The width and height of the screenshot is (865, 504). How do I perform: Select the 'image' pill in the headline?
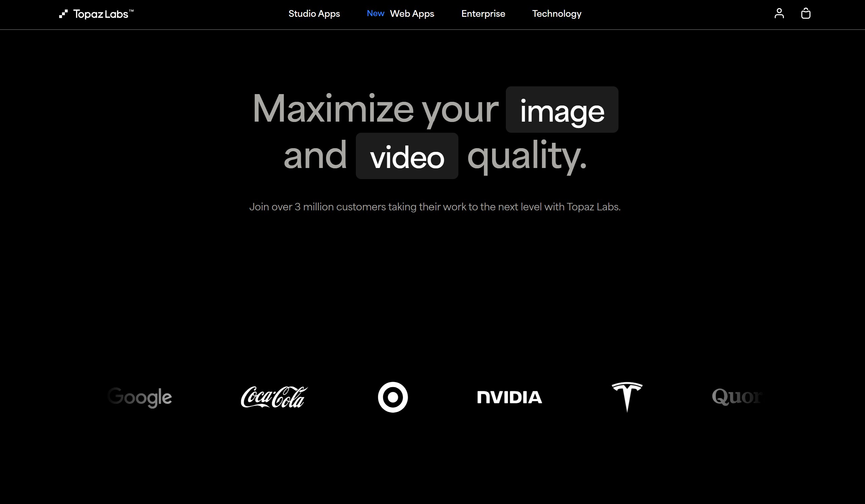click(562, 110)
